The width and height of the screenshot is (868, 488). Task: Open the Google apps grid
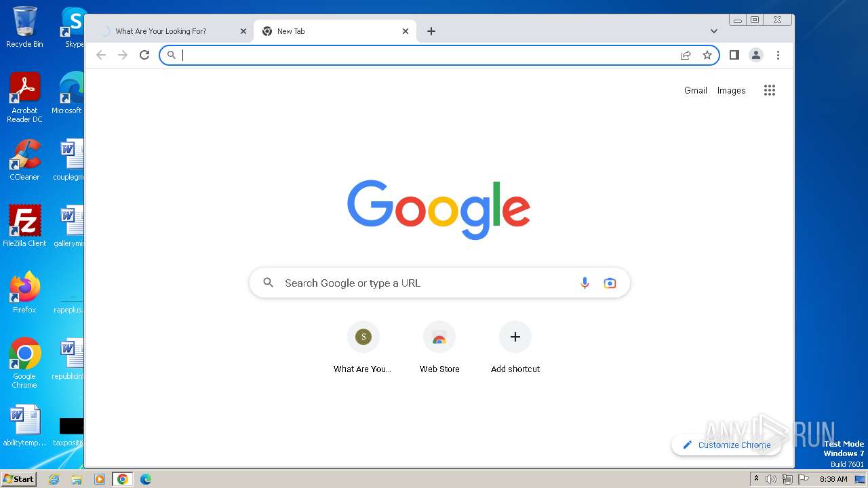[769, 90]
